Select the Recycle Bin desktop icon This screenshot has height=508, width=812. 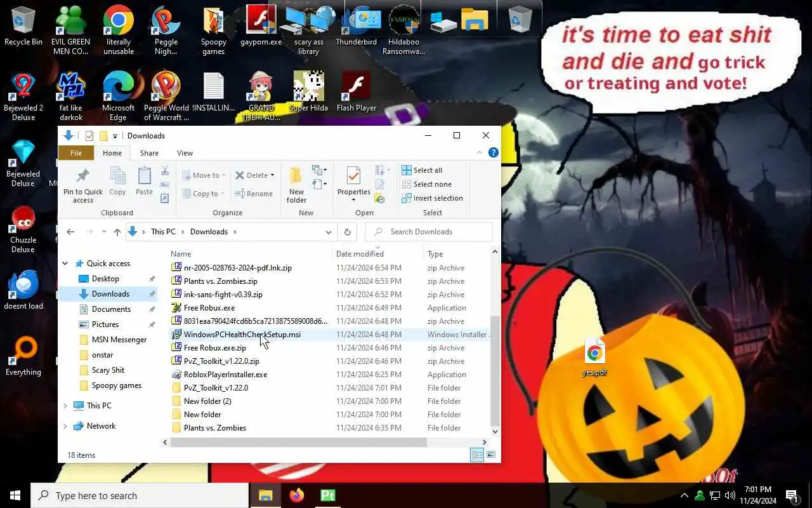pyautogui.click(x=23, y=25)
